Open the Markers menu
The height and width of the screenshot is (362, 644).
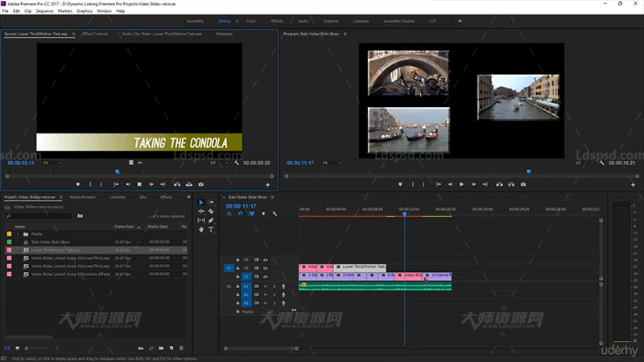pos(64,11)
